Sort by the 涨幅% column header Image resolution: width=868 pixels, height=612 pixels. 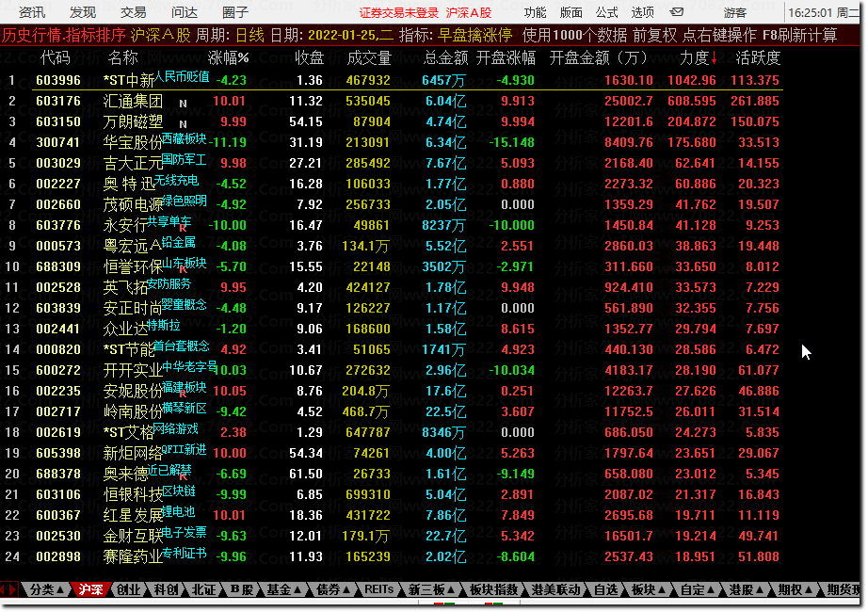[228, 57]
